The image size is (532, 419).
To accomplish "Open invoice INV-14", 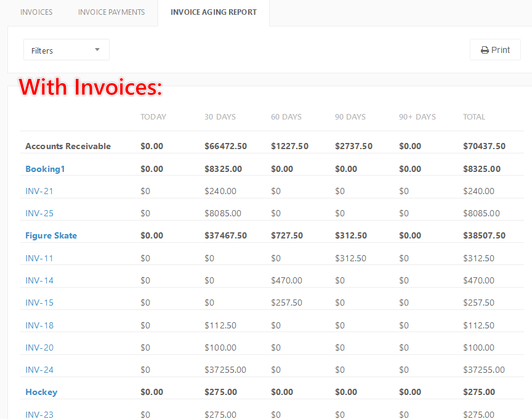I will point(39,280).
